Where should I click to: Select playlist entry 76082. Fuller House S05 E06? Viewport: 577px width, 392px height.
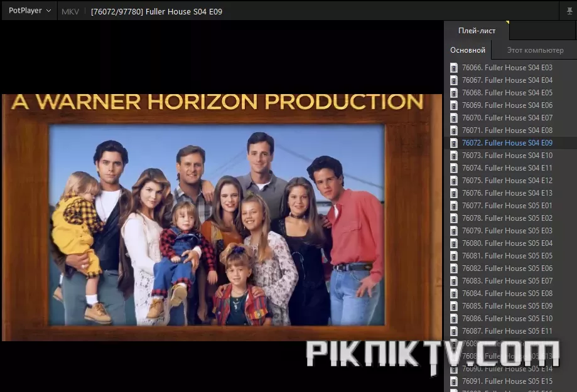(x=510, y=268)
